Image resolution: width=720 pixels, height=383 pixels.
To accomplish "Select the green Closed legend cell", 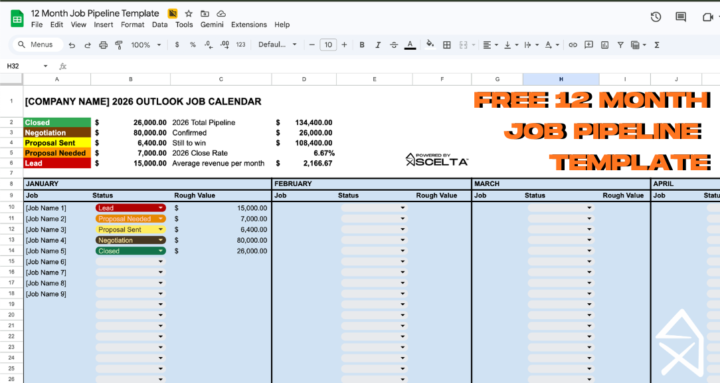I will click(x=57, y=123).
